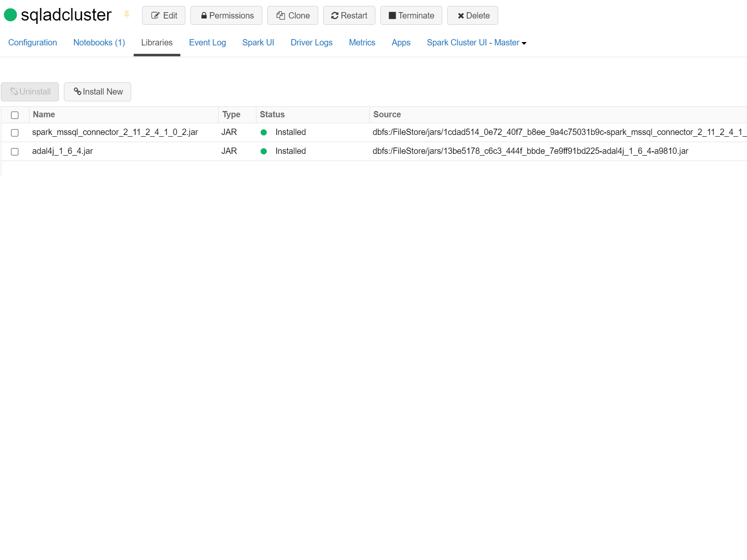The image size is (747, 560).
Task: Click JAR type in spark_mssql_connector row
Action: tap(229, 132)
